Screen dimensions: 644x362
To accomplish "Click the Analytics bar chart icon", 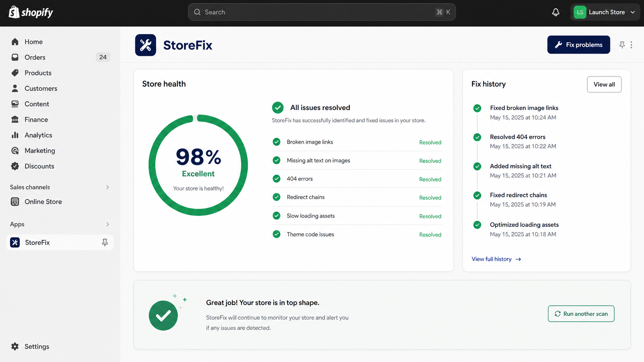I will (x=15, y=135).
